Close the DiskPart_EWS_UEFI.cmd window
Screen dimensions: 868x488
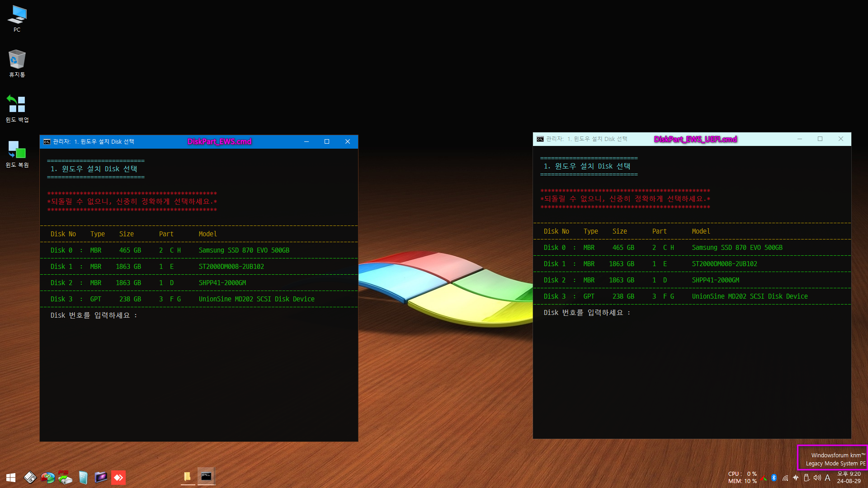tap(841, 139)
